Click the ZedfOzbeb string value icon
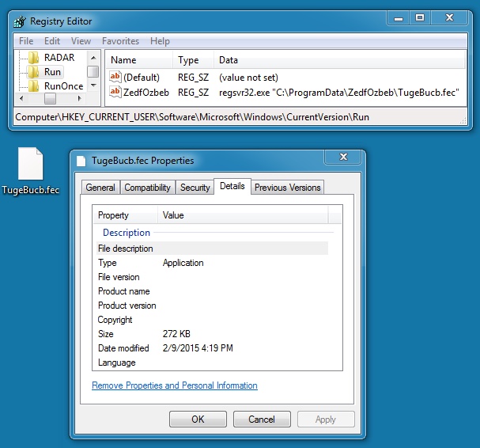Image resolution: width=480 pixels, height=448 pixels. 115,92
